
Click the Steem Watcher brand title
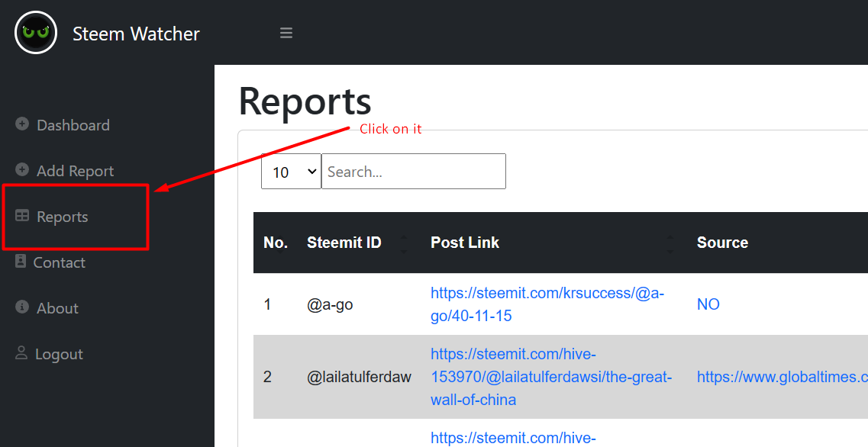[x=136, y=34]
